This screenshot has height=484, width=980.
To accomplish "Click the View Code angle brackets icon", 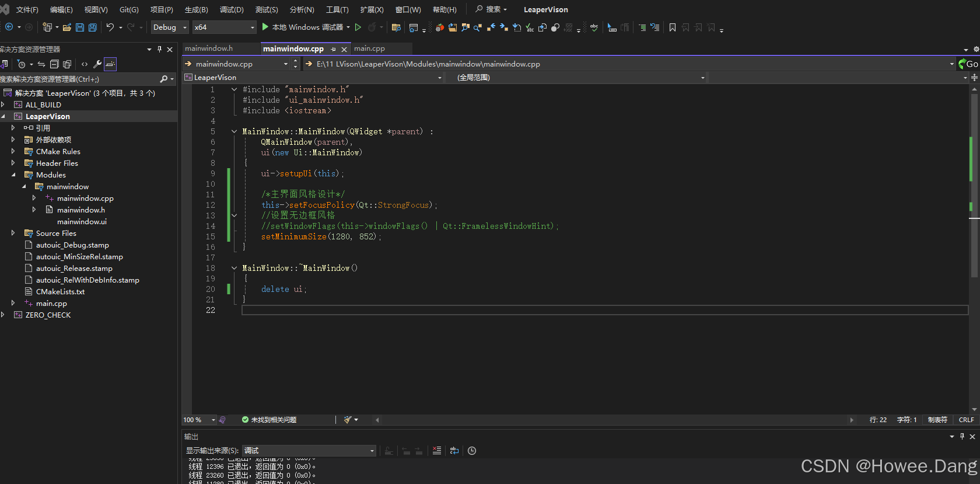I will tap(85, 64).
